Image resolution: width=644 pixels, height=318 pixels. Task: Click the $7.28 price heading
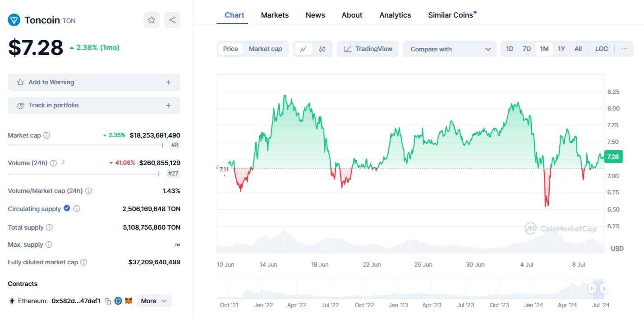click(x=36, y=48)
